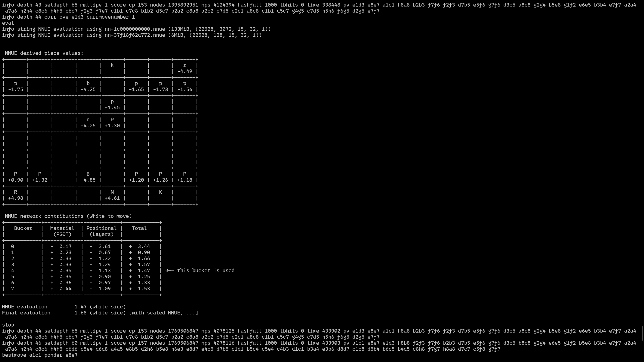Click 'nps 4078125' in the depth 44 line
644x362 pixels.
218,331
